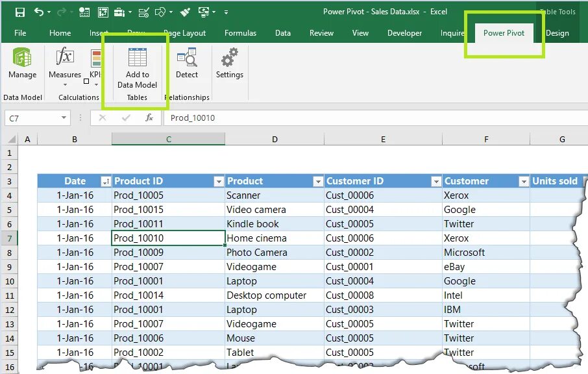The height and width of the screenshot is (374, 588).
Task: Select cell containing Kindle book
Action: click(275, 224)
